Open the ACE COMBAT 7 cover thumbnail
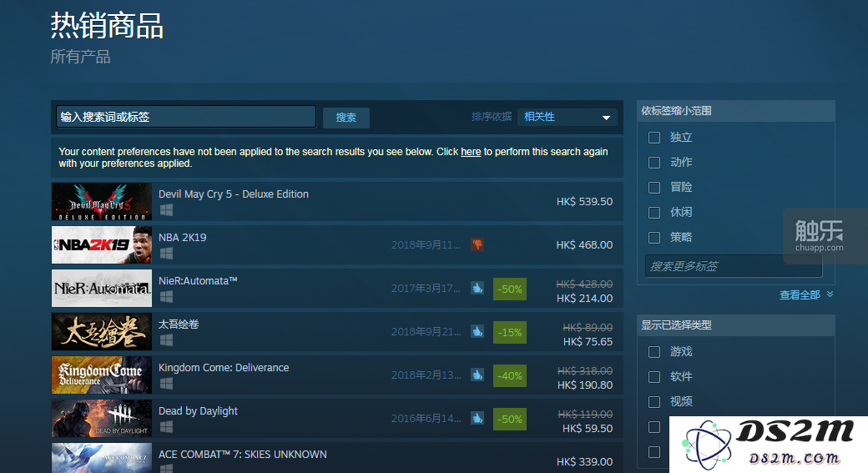This screenshot has height=473, width=868. tap(101, 458)
